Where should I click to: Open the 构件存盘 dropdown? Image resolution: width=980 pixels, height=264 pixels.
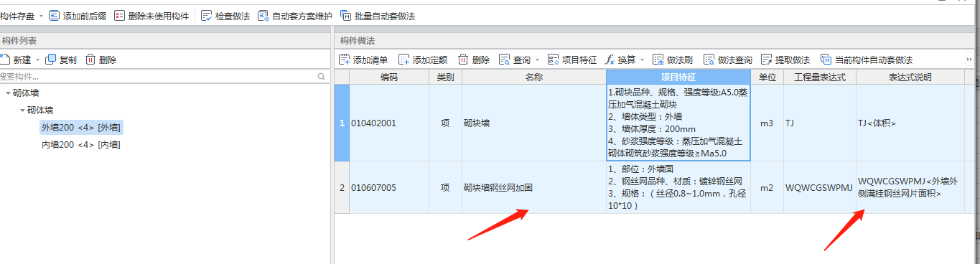point(40,16)
